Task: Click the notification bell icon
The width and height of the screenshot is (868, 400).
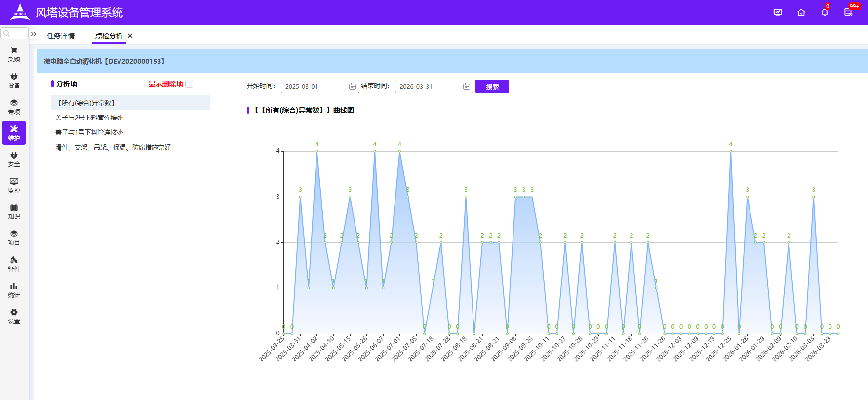Action: tap(825, 12)
